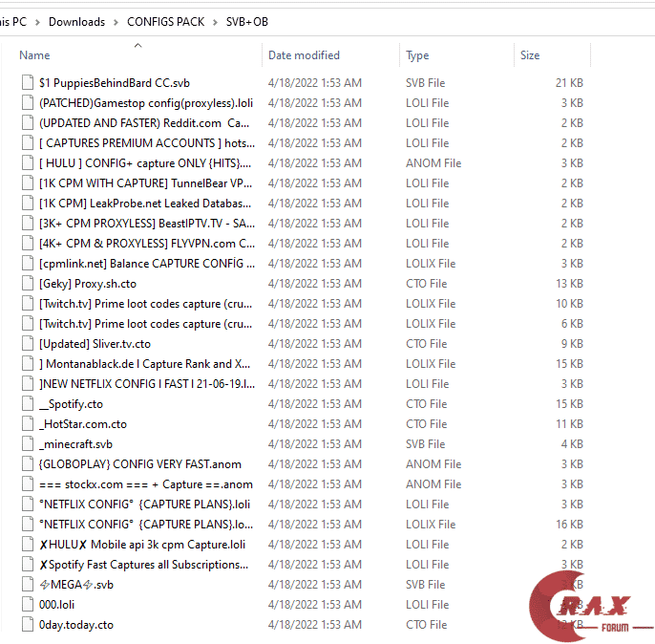Click the 13 KB size of Proxy.sh.cto
Screen dimensions: 655x644
pyautogui.click(x=569, y=284)
